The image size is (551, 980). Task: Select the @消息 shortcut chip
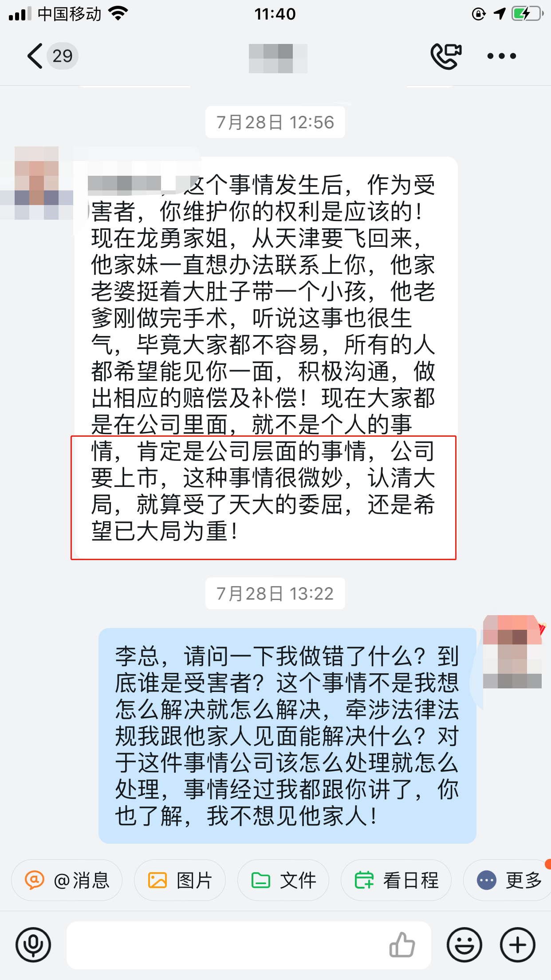(67, 880)
